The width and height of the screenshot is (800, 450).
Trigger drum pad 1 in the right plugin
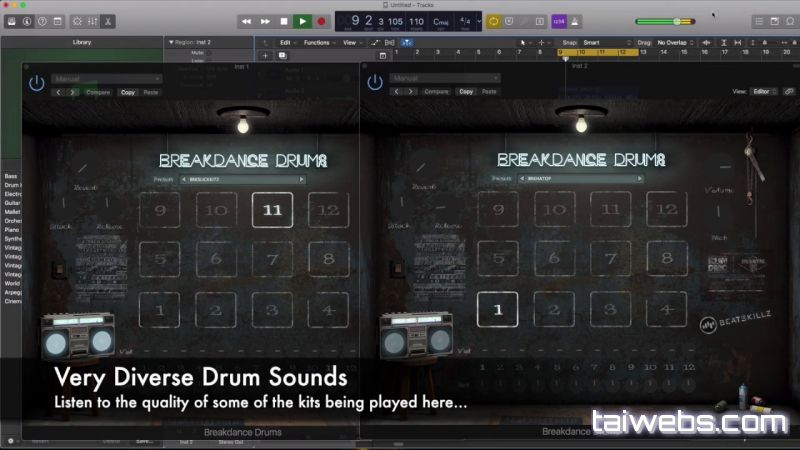point(497,310)
